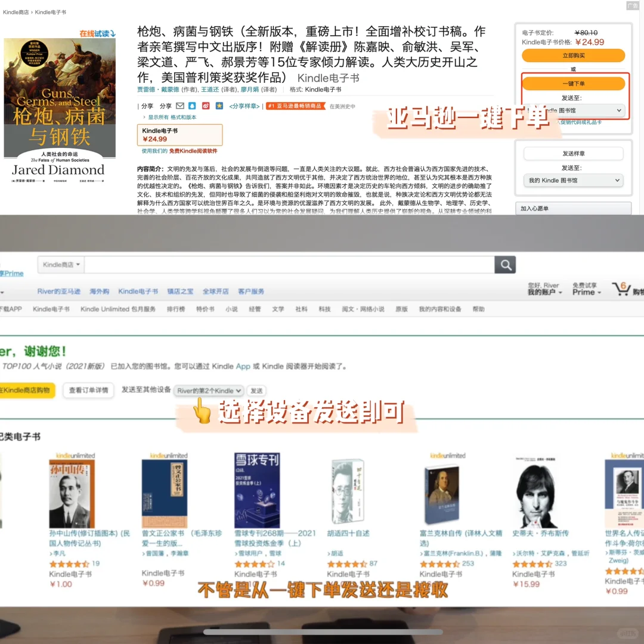Open 全球开店 in the nav bar
Screen dimensions: 644x644
pos(216,292)
